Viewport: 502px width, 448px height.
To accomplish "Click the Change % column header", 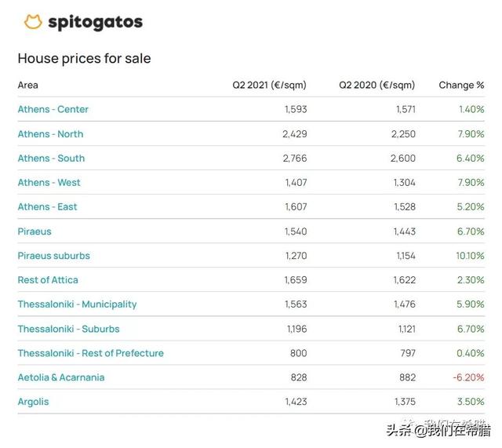I will pyautogui.click(x=461, y=86).
